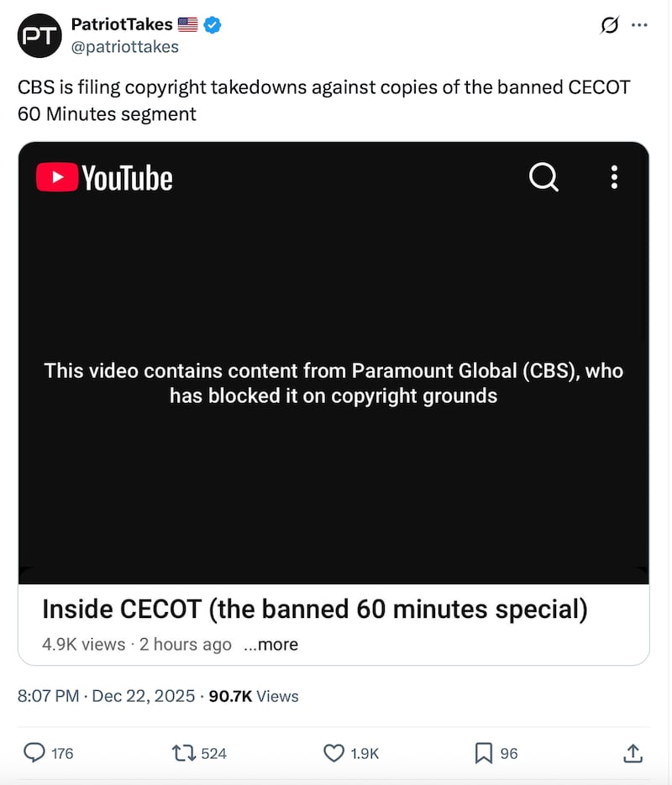
Task: Open search inside the YouTube player
Action: 543,177
